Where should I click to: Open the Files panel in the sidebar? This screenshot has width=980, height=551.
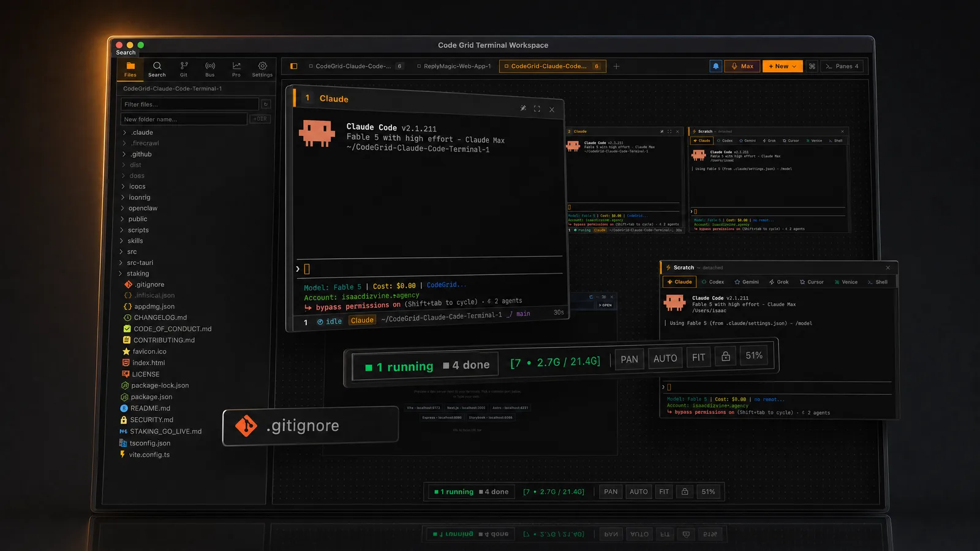pyautogui.click(x=130, y=69)
